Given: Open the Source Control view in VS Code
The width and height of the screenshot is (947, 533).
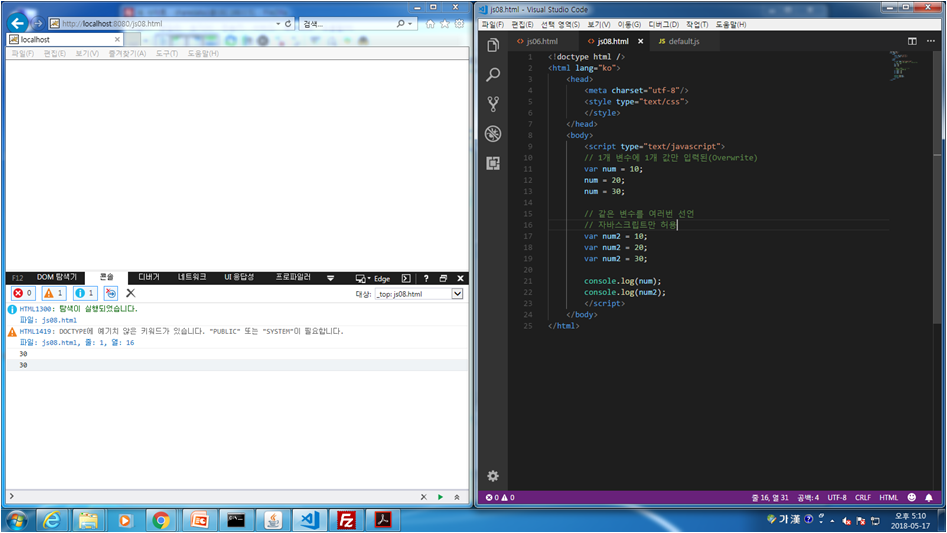Looking at the screenshot, I should (493, 104).
